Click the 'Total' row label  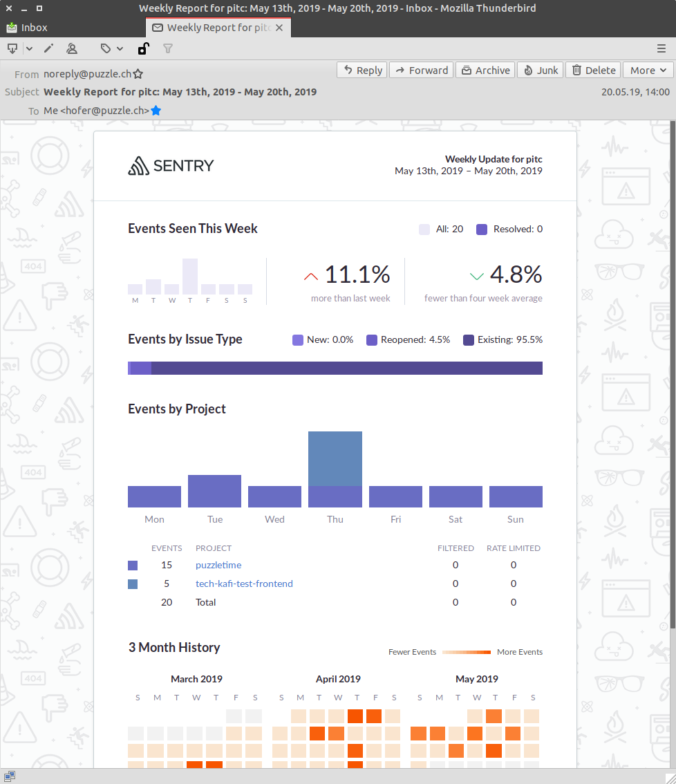pyautogui.click(x=205, y=602)
